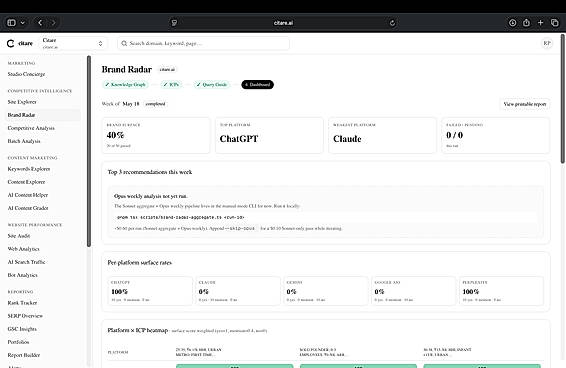Go back with the browser arrow
The width and height of the screenshot is (566, 368).
click(x=40, y=23)
